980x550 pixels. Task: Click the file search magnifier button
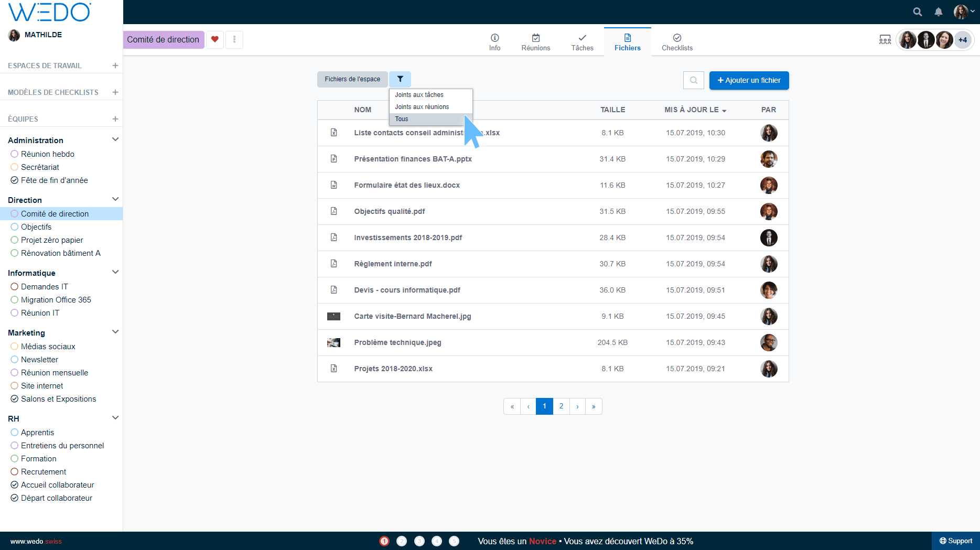coord(693,80)
